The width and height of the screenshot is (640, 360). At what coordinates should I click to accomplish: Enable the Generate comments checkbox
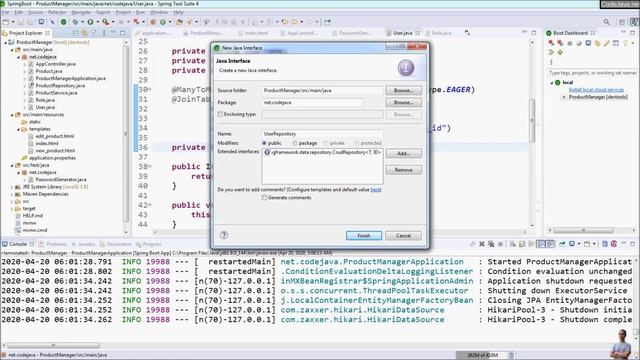click(x=264, y=198)
